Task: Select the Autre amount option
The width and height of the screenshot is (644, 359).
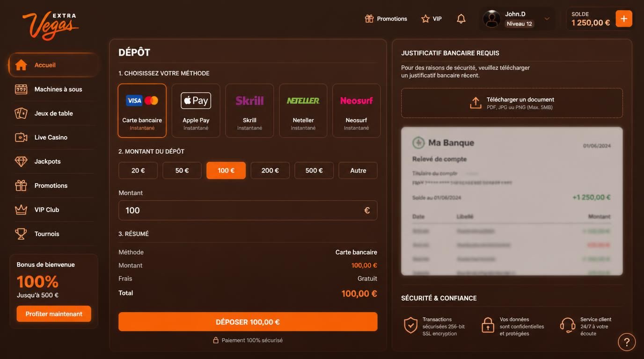Action: tap(358, 171)
